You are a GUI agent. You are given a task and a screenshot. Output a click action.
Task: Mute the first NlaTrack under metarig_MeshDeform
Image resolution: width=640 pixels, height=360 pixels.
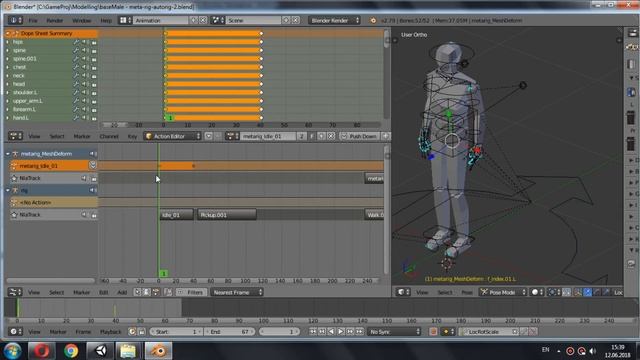[84, 178]
